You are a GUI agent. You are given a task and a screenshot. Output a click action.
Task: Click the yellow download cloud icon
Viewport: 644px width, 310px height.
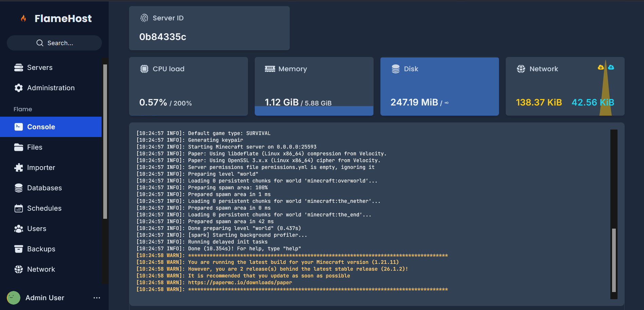point(601,67)
